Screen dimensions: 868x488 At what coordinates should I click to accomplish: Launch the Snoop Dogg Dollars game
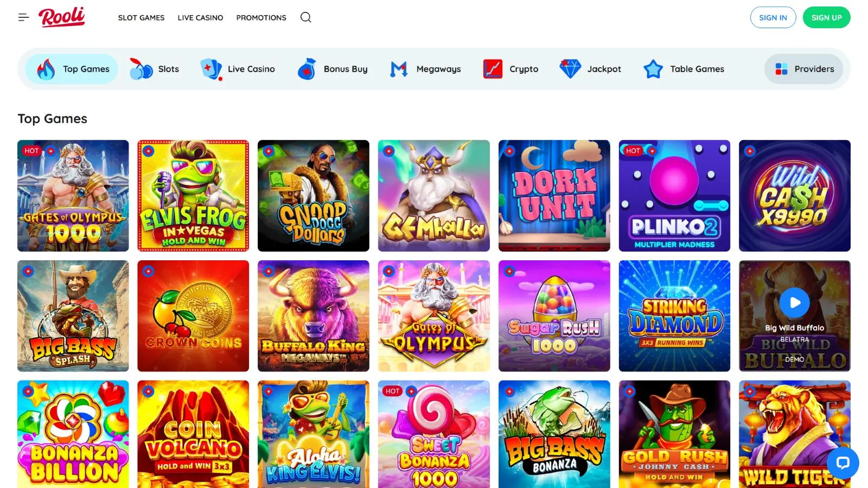click(313, 196)
